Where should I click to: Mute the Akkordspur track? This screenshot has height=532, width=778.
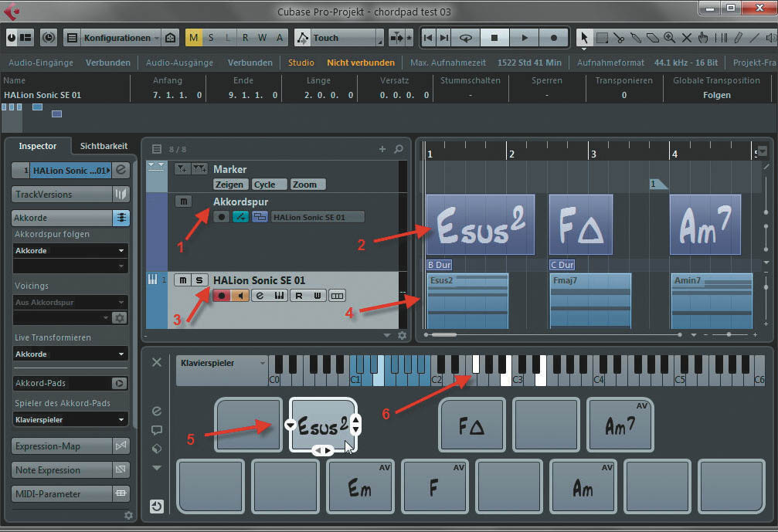pyautogui.click(x=183, y=202)
